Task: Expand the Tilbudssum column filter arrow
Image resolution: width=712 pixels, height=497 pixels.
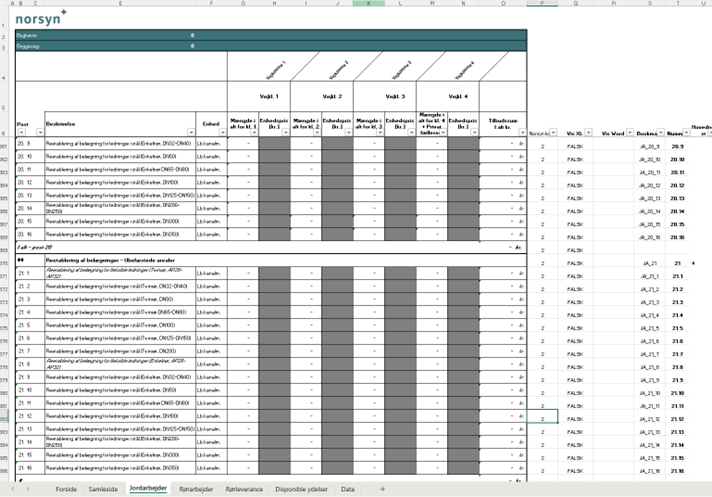Action: (520, 132)
